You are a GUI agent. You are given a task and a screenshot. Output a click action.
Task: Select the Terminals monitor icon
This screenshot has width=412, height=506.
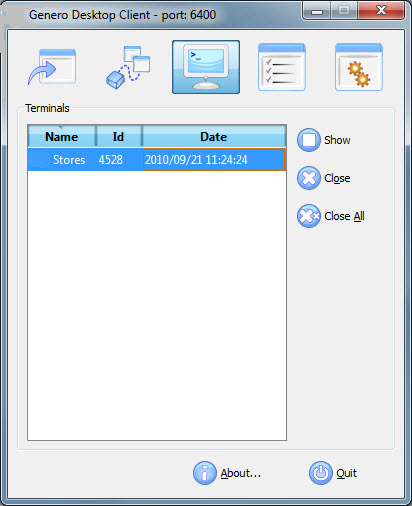[206, 67]
